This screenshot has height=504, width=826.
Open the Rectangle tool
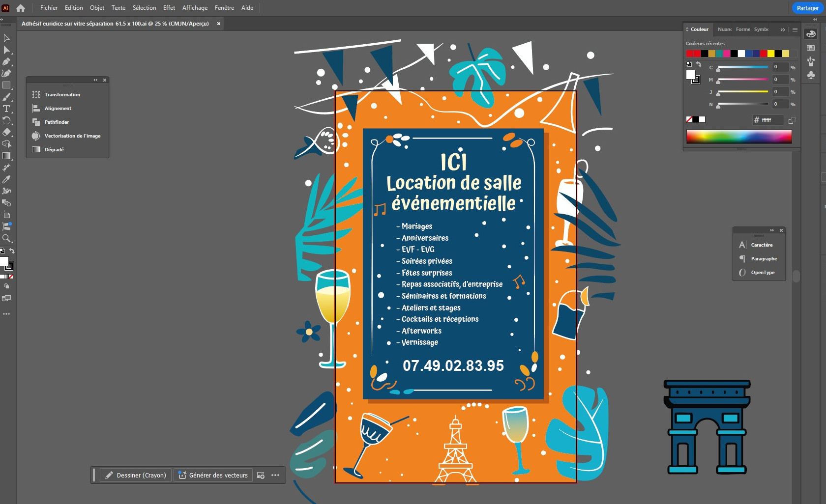[7, 84]
